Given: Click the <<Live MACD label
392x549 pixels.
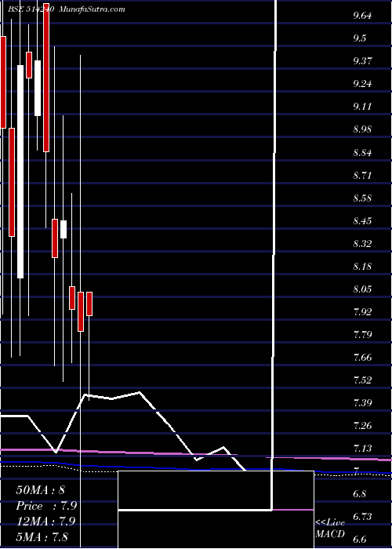Looking at the screenshot, I should coord(330,529).
